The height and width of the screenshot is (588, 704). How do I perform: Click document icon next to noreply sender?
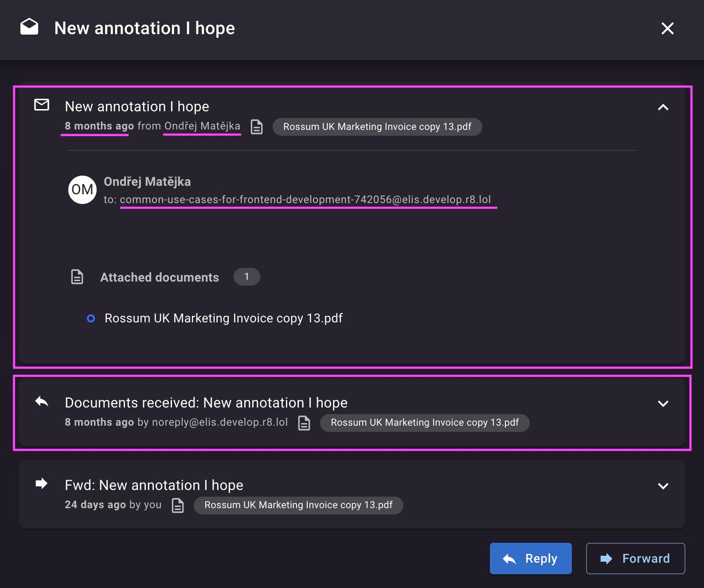(x=304, y=423)
